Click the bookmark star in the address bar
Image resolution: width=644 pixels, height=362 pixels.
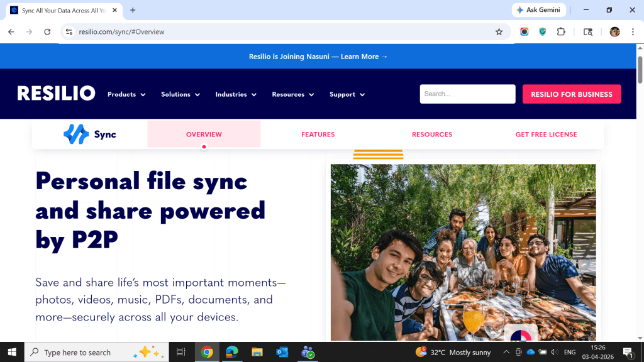[x=499, y=31]
